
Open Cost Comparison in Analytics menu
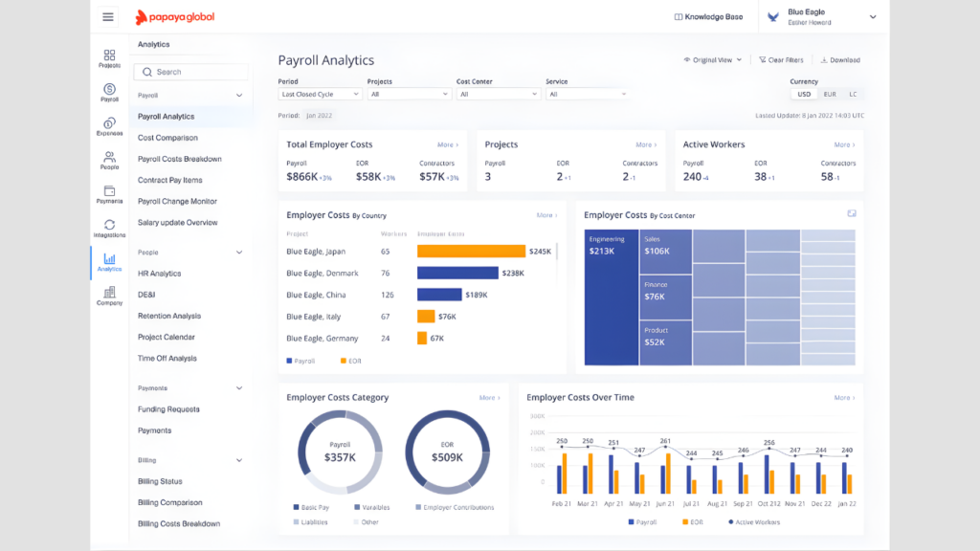coord(167,138)
